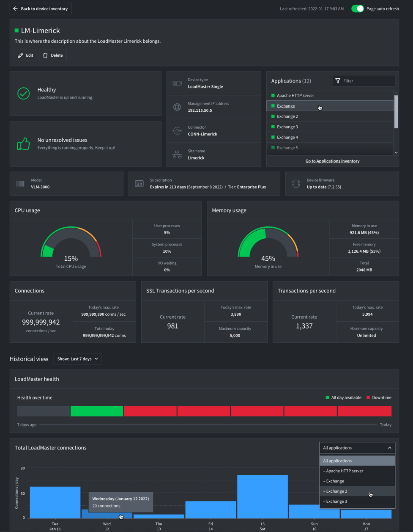Click the 192.115.50.5 IP address
413x532 pixels.
tap(200, 110)
